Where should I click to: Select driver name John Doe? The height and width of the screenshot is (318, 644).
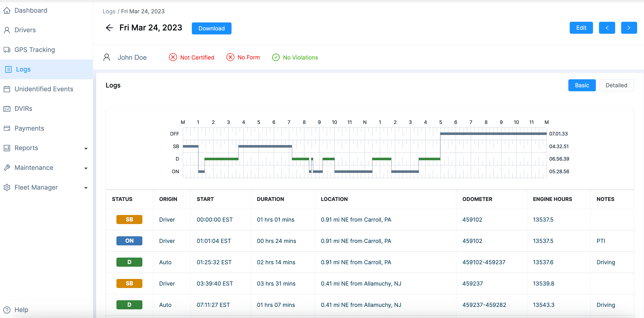pos(132,57)
